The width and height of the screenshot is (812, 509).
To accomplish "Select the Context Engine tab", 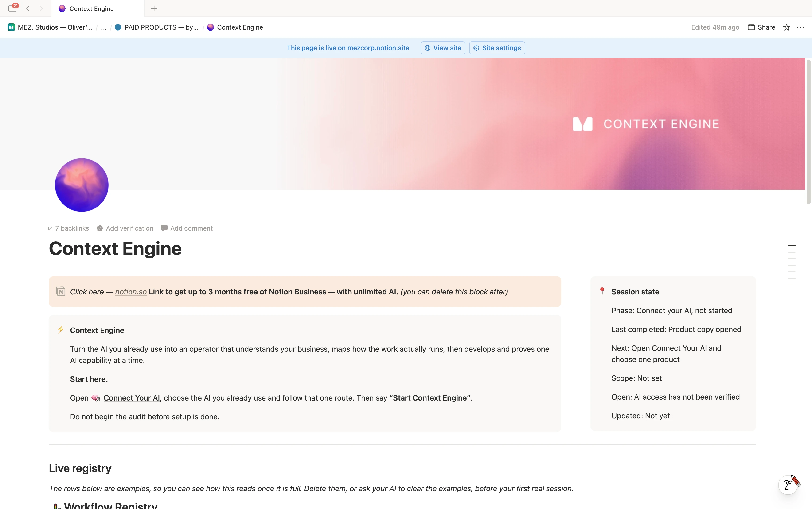I will click(97, 8).
